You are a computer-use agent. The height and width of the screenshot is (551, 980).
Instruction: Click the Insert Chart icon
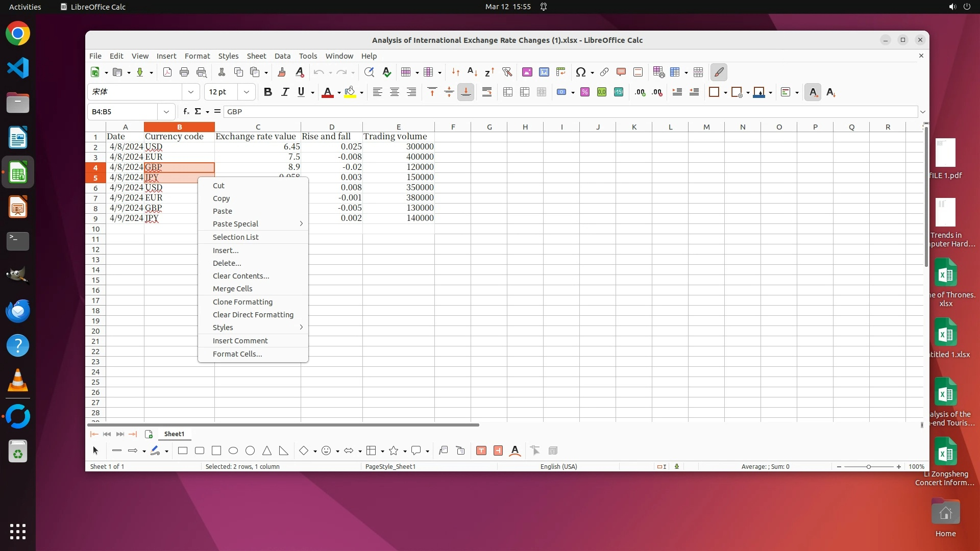(544, 72)
